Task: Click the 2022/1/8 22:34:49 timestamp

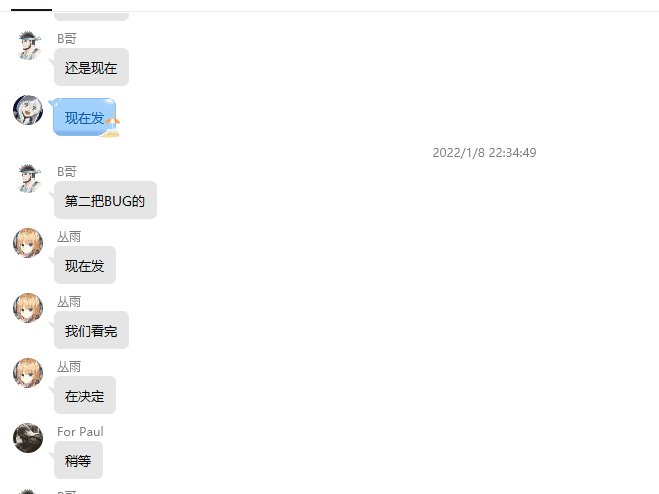Action: (x=484, y=153)
